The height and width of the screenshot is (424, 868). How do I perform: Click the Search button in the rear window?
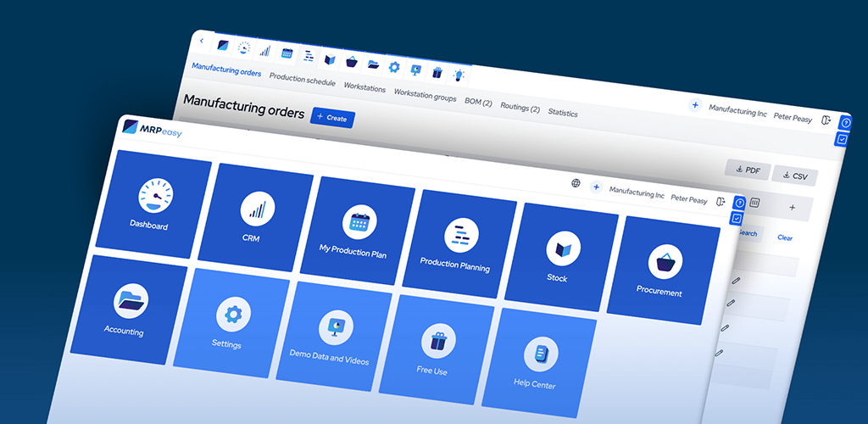pyautogui.click(x=748, y=233)
